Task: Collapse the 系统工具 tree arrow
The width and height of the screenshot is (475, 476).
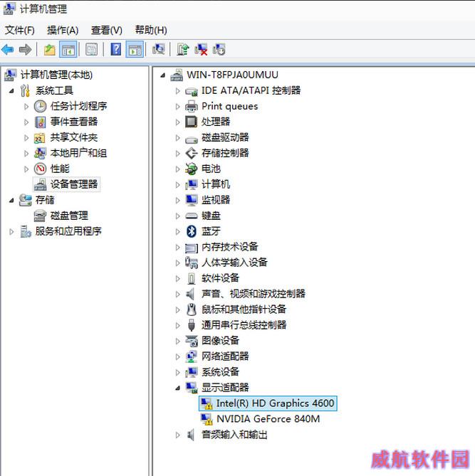Action: pyautogui.click(x=11, y=91)
